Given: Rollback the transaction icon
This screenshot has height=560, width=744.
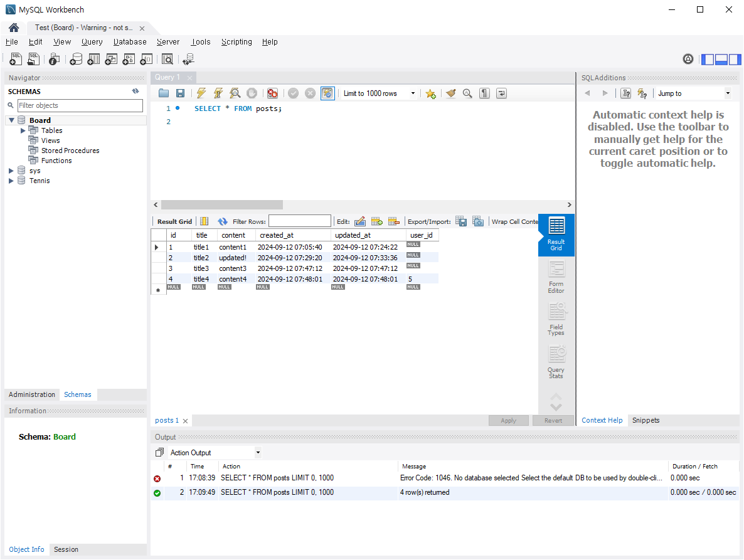Looking at the screenshot, I should pyautogui.click(x=311, y=93).
